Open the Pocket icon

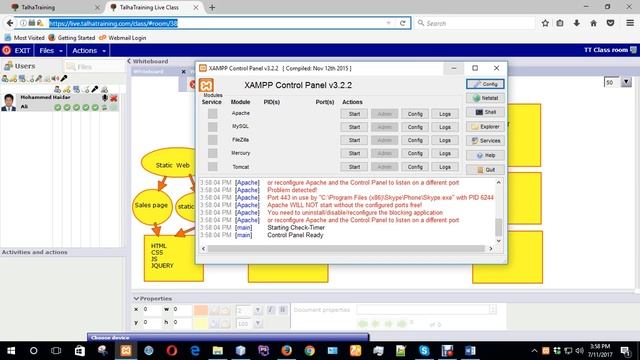(610, 23)
